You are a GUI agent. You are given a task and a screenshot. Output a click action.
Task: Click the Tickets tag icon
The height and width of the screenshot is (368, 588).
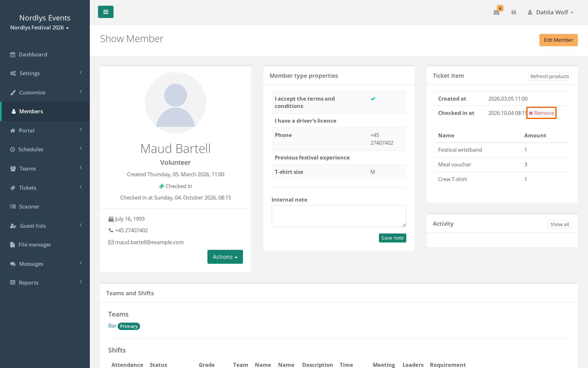pyautogui.click(x=13, y=188)
